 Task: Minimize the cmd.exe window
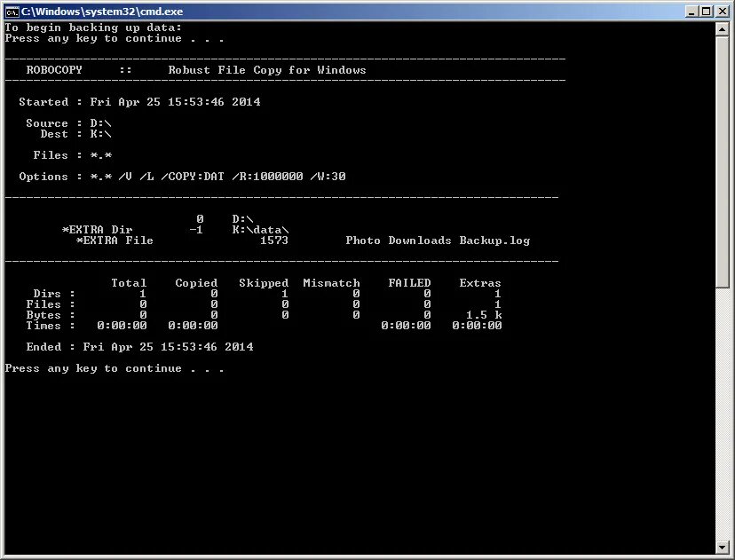[x=692, y=12]
